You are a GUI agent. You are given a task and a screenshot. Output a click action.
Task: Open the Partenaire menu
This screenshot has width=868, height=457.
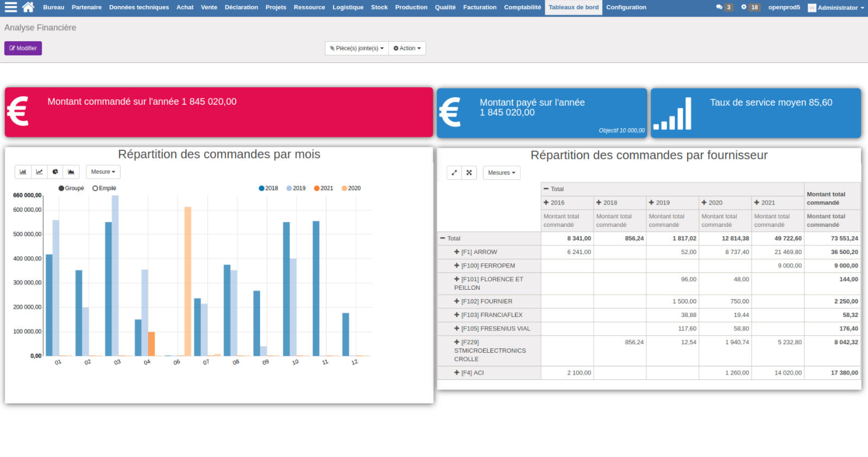pyautogui.click(x=87, y=8)
